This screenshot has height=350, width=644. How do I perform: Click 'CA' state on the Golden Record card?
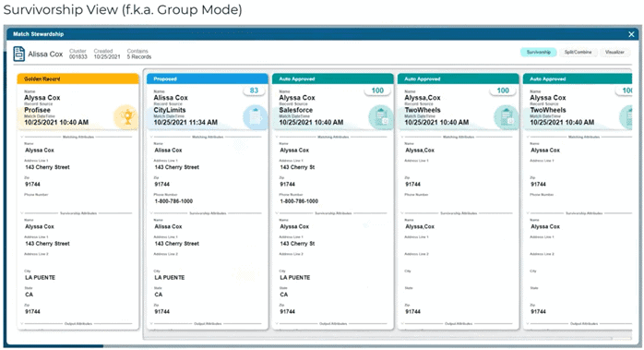click(29, 295)
